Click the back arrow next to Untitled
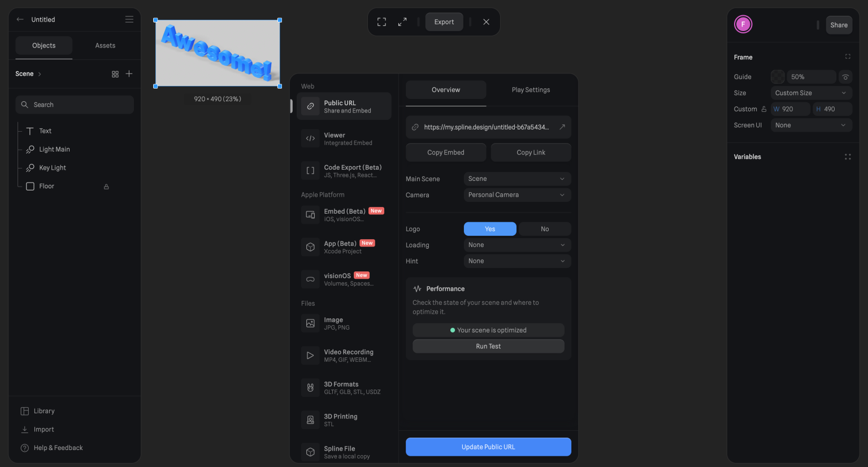This screenshot has height=467, width=868. 20,19
